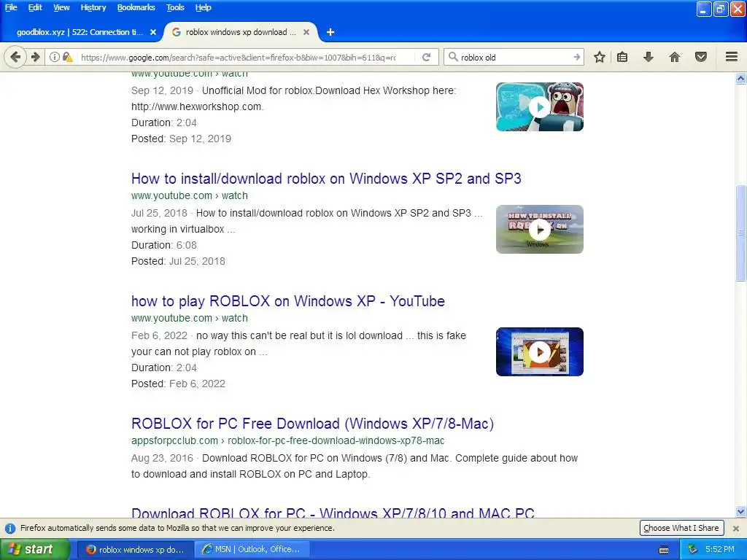Screen dimensions: 747x560
Task: Open the Tools menu
Action: [x=175, y=7]
